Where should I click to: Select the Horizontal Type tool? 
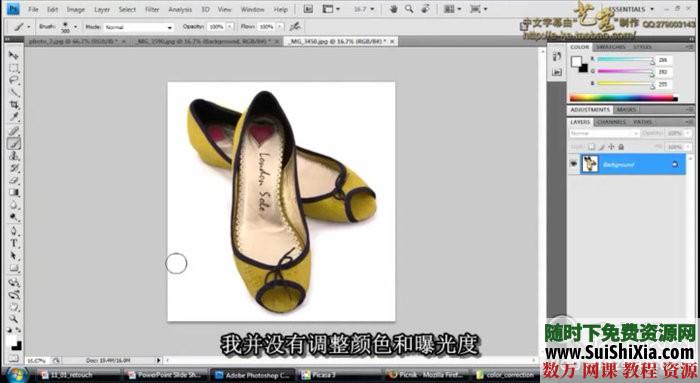14,244
